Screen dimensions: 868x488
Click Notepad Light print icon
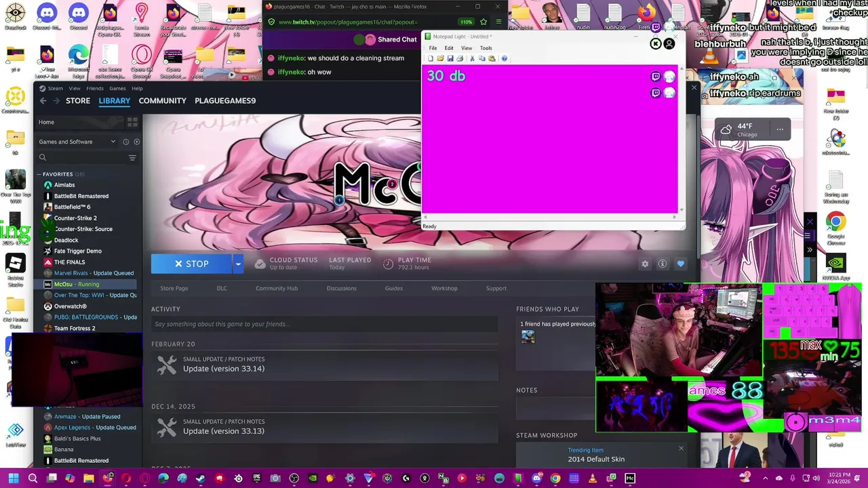click(460, 59)
